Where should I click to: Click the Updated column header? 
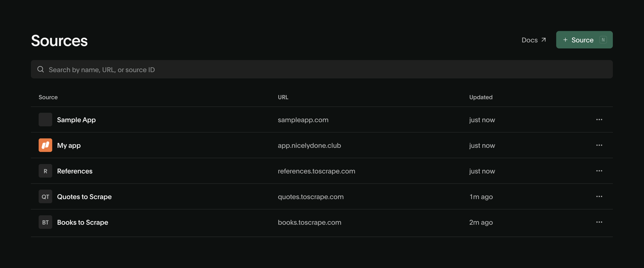click(481, 97)
